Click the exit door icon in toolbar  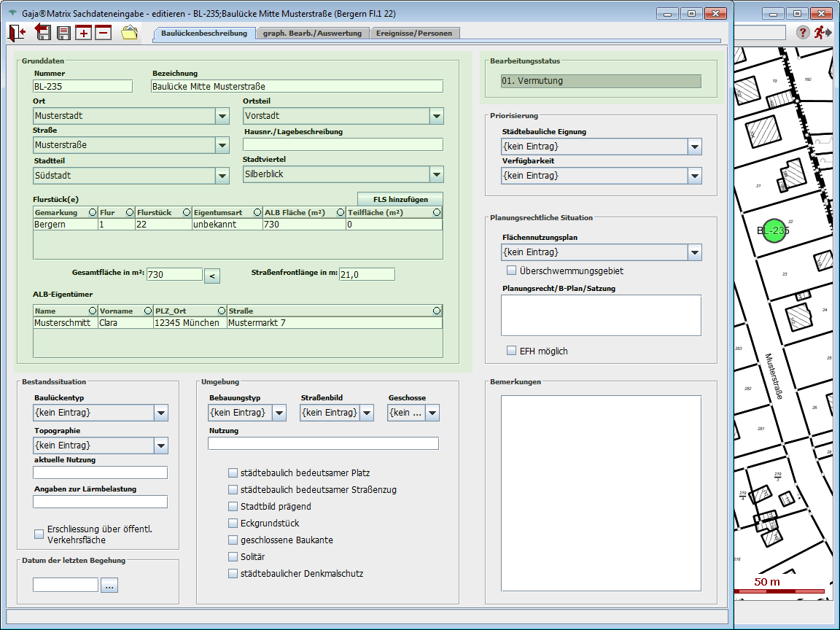(x=17, y=32)
